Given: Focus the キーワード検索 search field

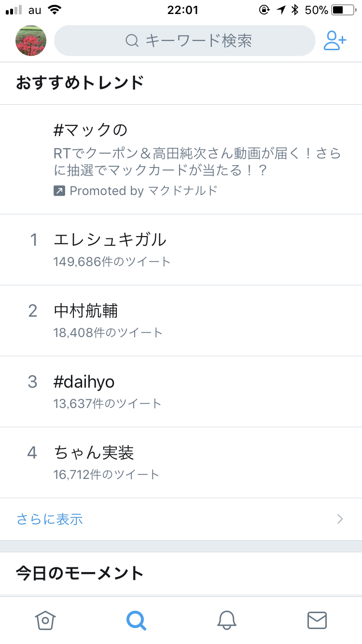Looking at the screenshot, I should pos(198,41).
